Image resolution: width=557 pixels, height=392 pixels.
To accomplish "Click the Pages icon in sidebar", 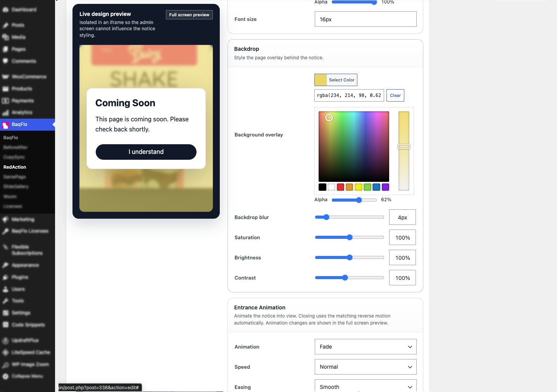I will click(5, 49).
